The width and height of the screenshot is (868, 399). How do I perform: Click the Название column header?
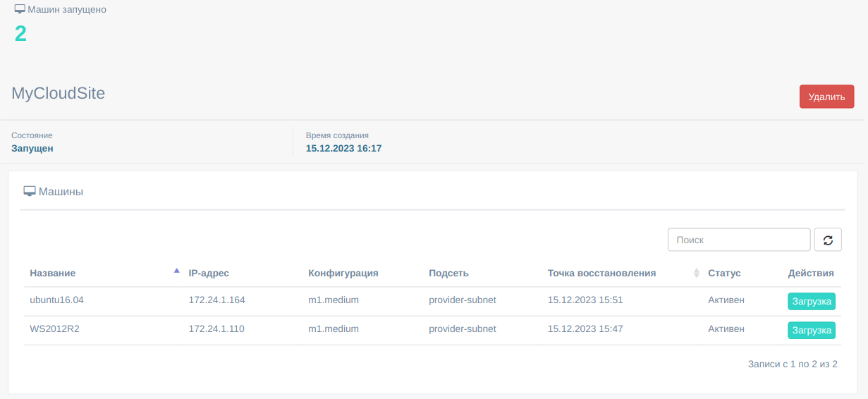click(x=52, y=273)
